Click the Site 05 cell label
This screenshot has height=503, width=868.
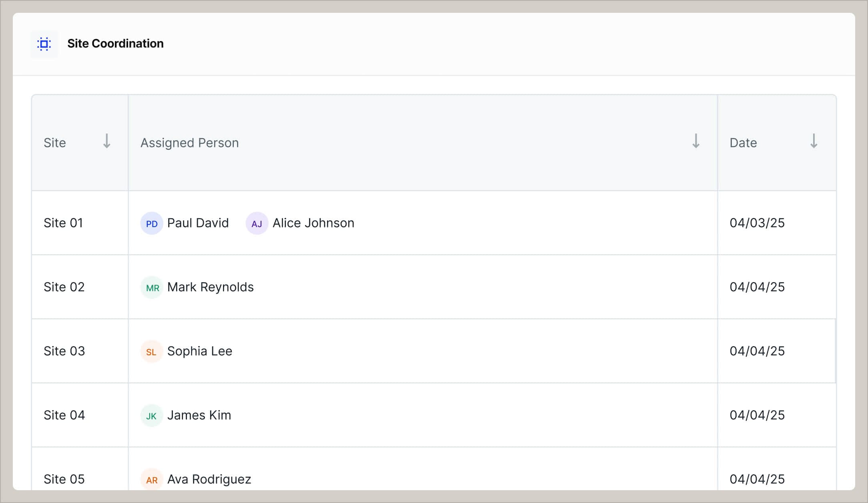coord(64,479)
